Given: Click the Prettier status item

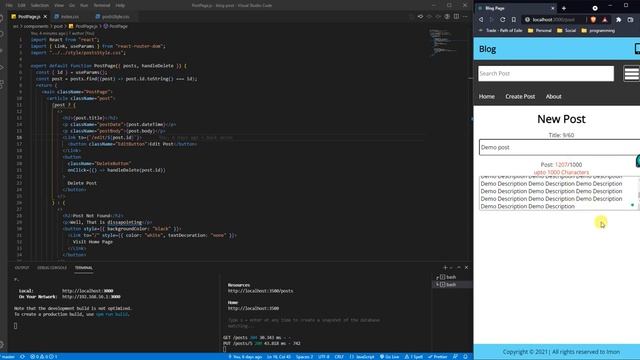Looking at the screenshot, I should [438, 357].
